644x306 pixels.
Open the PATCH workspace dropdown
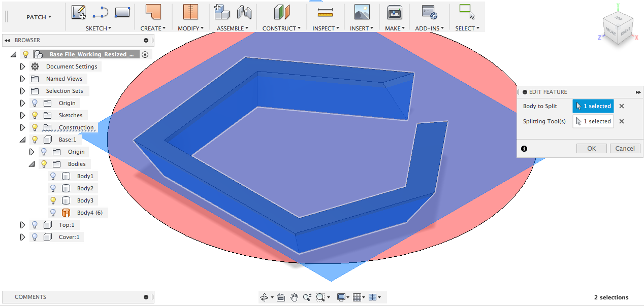[x=39, y=17]
